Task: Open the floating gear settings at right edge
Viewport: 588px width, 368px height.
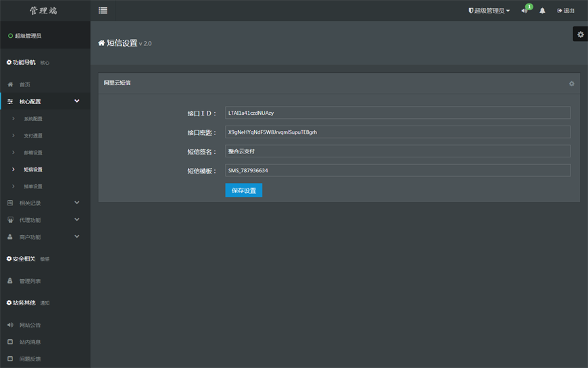Action: pyautogui.click(x=580, y=34)
